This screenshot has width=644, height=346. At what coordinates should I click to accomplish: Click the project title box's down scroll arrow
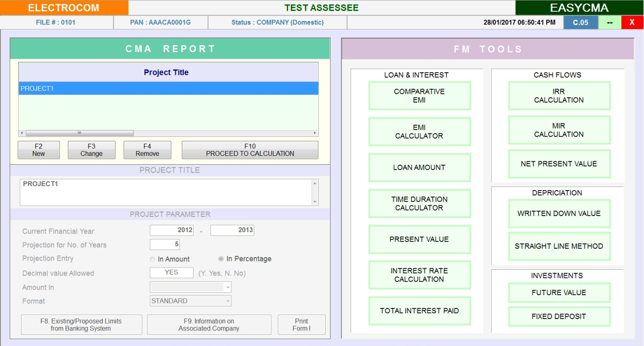314,201
